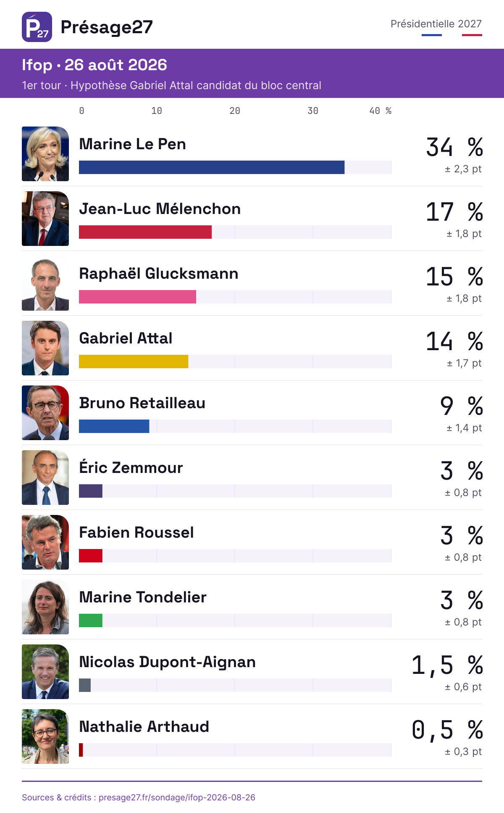Click the Présage27 brand name text
Viewport: 504px width, 813px height.
coord(107,27)
